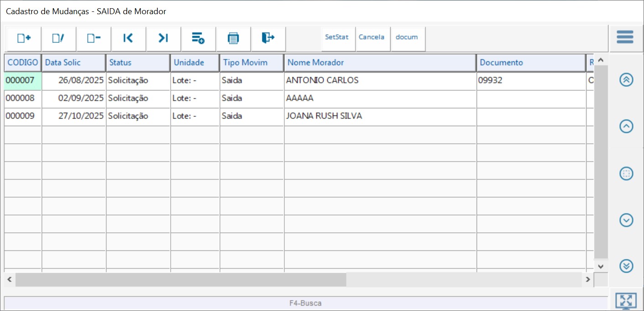This screenshot has height=311, width=644.
Task: Click the exit door icon
Action: coord(268,38)
